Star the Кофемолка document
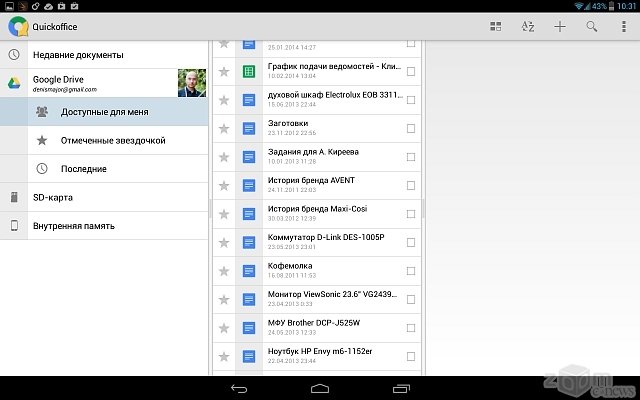The height and width of the screenshot is (400, 640). click(x=224, y=271)
